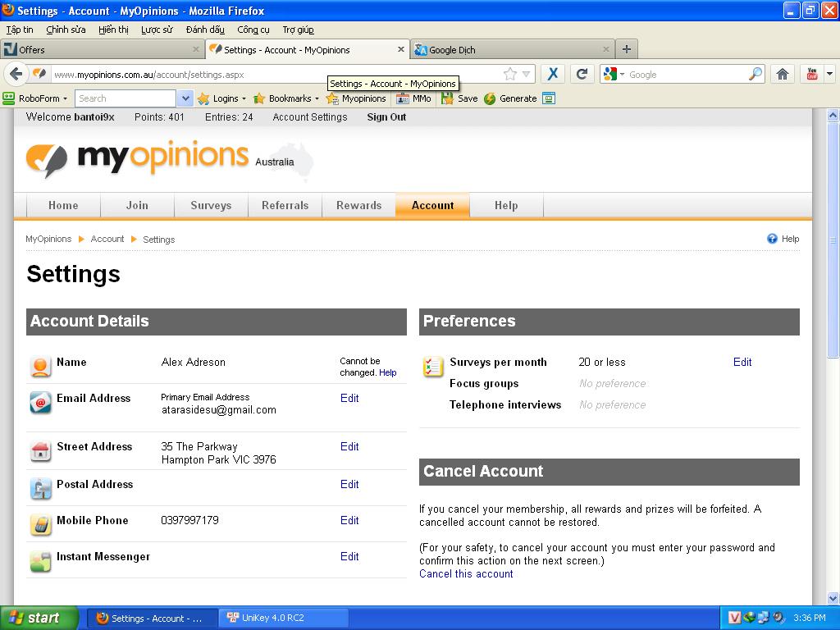Click the Account breadcrumb link
This screenshot has width=840, height=630.
107,239
